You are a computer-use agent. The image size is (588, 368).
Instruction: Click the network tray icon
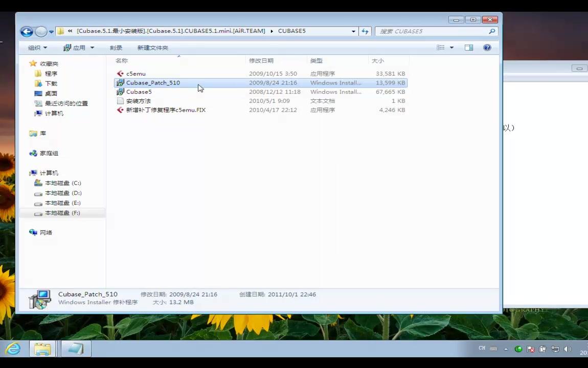555,349
